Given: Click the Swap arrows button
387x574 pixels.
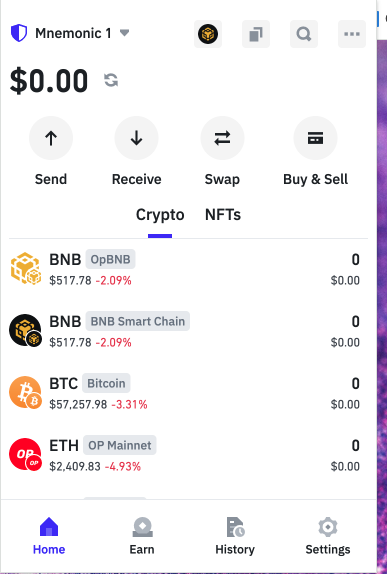Looking at the screenshot, I should [222, 138].
